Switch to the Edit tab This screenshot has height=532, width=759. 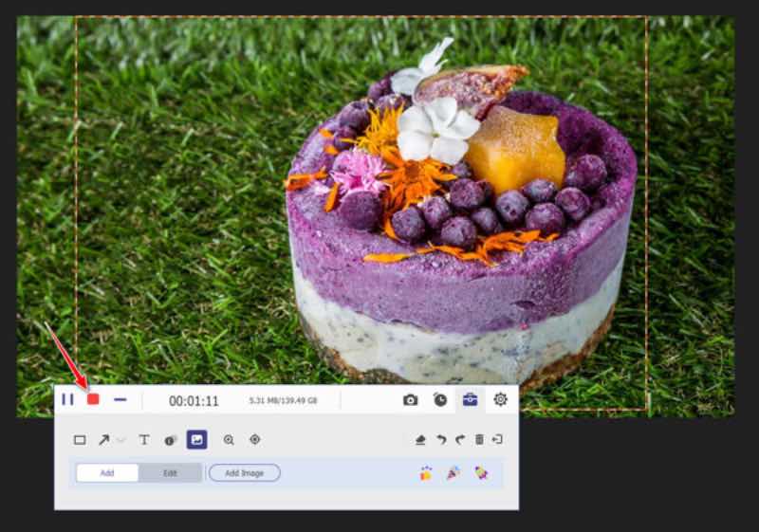(x=170, y=472)
